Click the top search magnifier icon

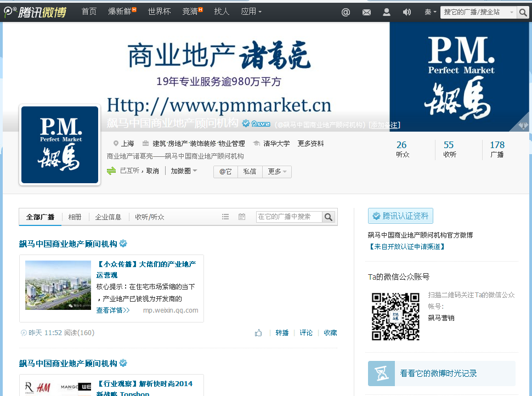click(523, 12)
